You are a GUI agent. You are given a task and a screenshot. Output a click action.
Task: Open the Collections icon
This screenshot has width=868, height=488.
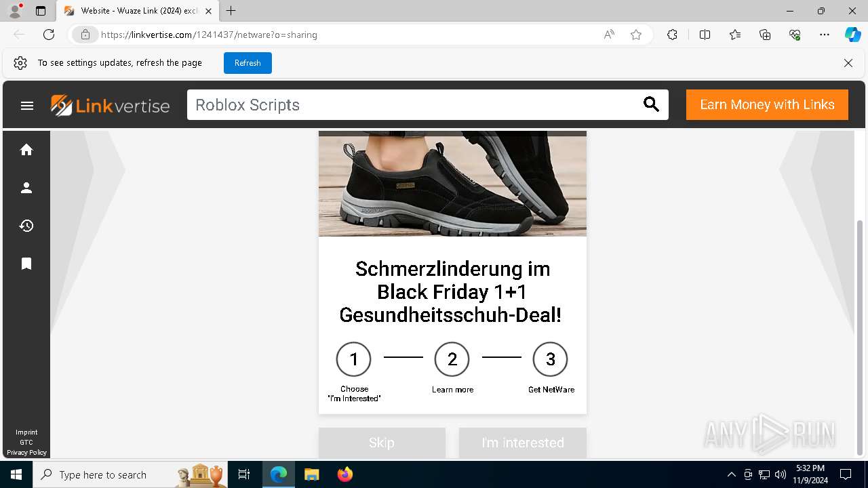point(765,35)
